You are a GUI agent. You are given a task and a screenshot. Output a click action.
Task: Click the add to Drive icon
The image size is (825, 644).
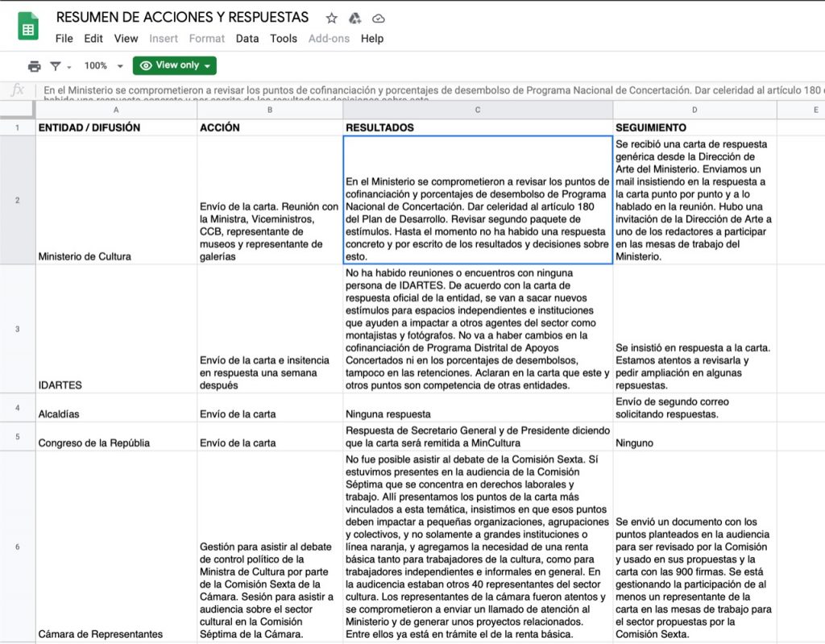(354, 18)
